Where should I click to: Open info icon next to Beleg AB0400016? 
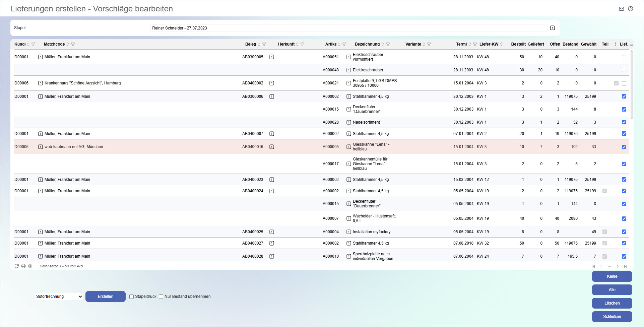coord(272,147)
